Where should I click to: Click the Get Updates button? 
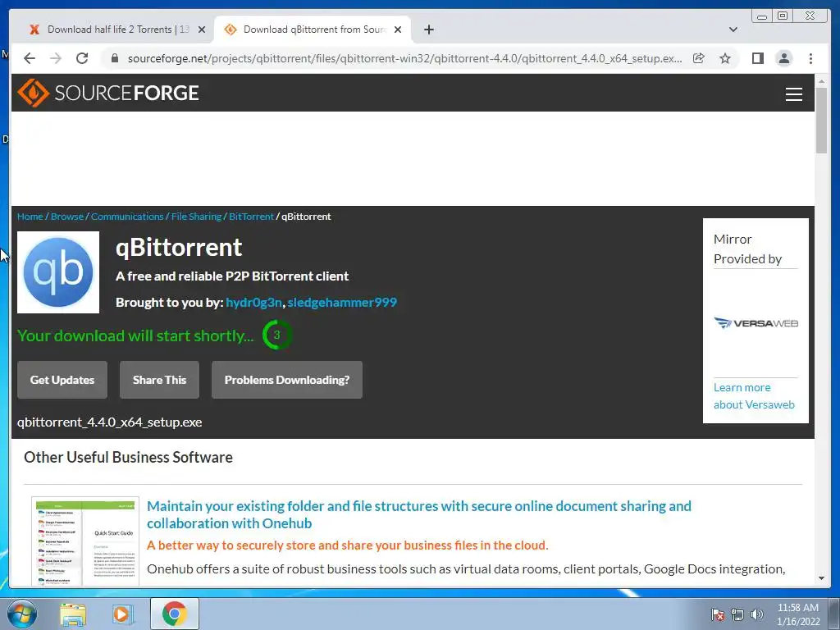[x=62, y=380]
